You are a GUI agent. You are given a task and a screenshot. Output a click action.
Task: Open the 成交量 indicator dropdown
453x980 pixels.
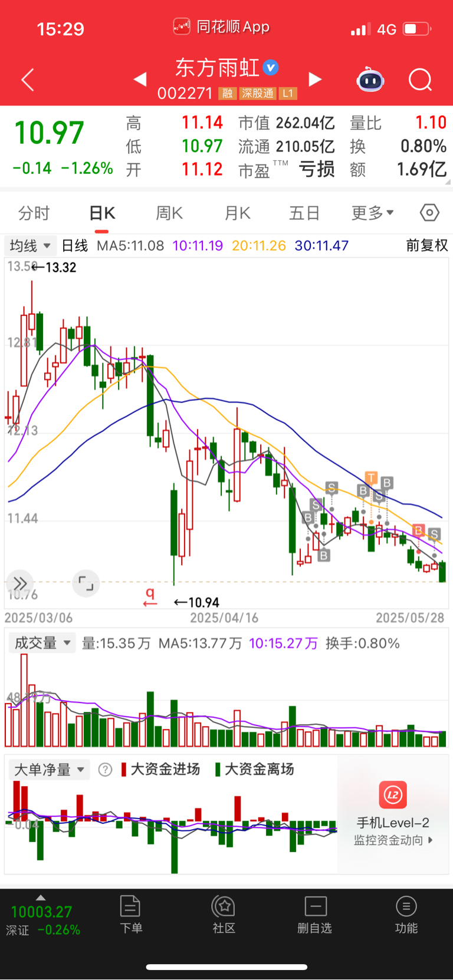coord(42,643)
